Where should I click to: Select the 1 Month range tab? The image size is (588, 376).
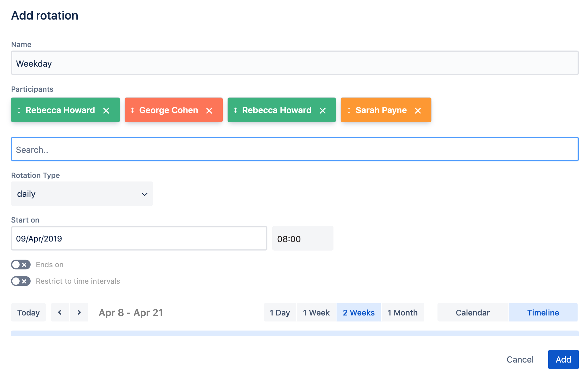coord(402,313)
